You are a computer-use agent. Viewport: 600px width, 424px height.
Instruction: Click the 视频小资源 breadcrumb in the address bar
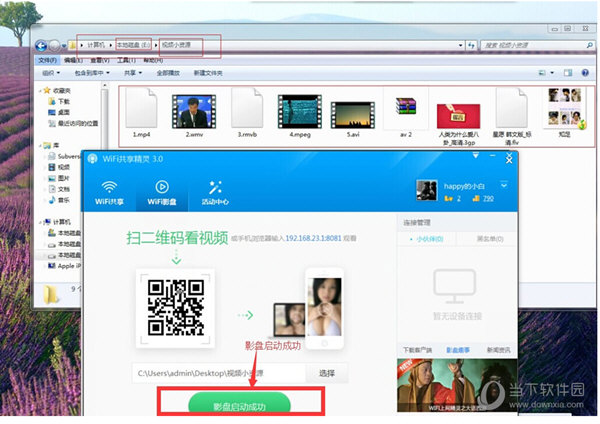176,45
